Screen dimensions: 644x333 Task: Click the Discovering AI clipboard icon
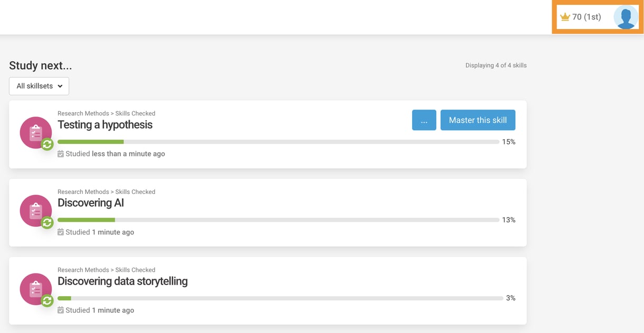pos(35,210)
